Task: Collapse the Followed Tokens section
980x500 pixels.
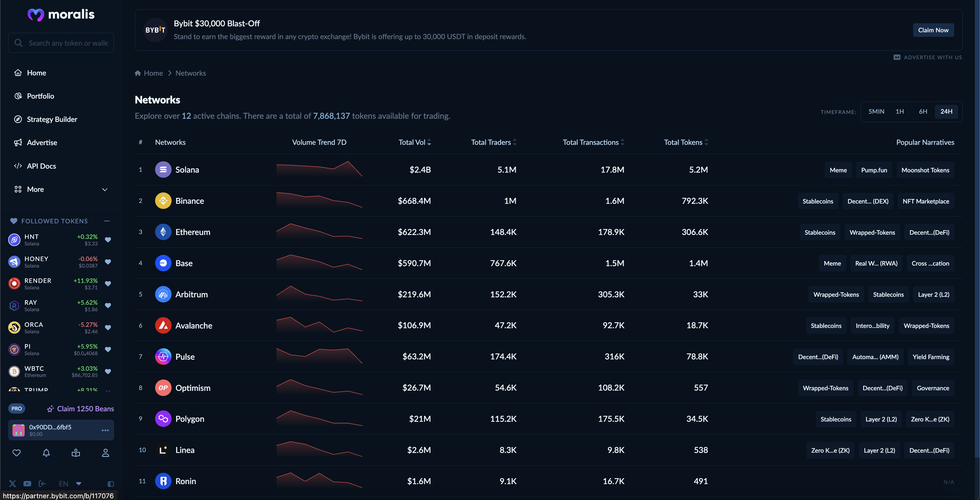Action: click(107, 221)
